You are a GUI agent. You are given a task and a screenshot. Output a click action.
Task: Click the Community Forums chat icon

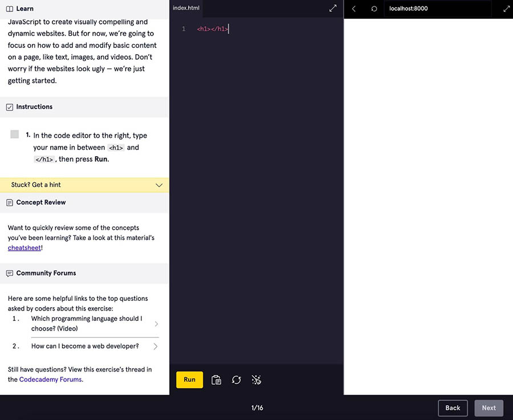(x=9, y=274)
